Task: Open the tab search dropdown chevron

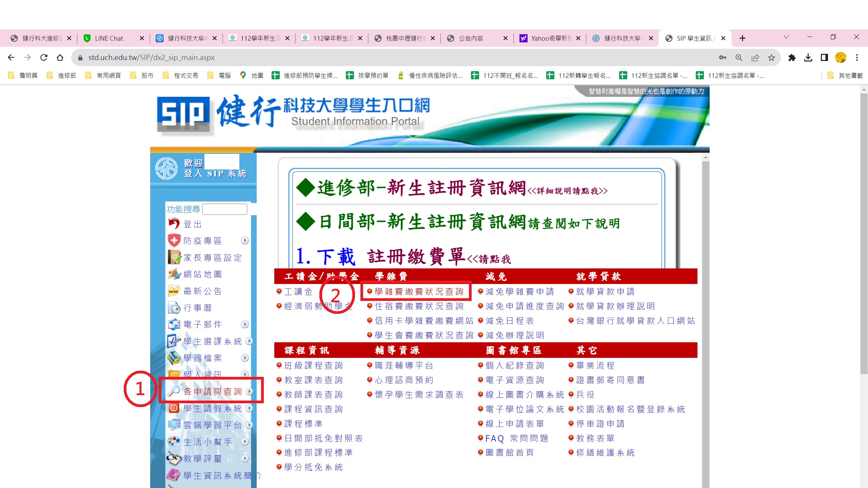Action: (x=786, y=37)
